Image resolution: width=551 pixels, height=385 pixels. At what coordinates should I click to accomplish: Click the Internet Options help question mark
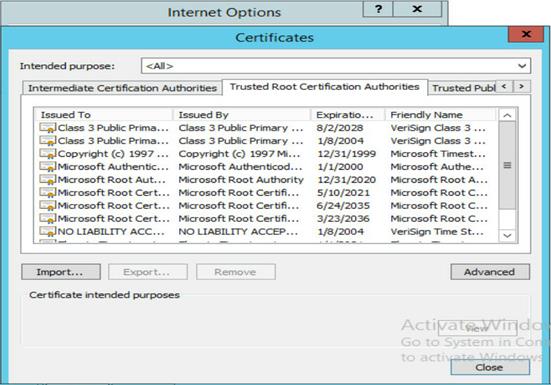point(378,9)
